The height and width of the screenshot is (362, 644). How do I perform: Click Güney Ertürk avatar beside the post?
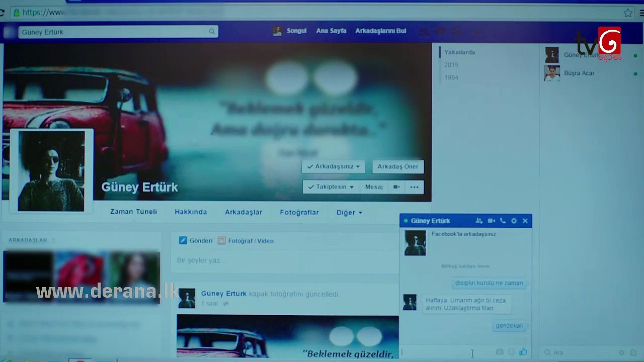(187, 298)
